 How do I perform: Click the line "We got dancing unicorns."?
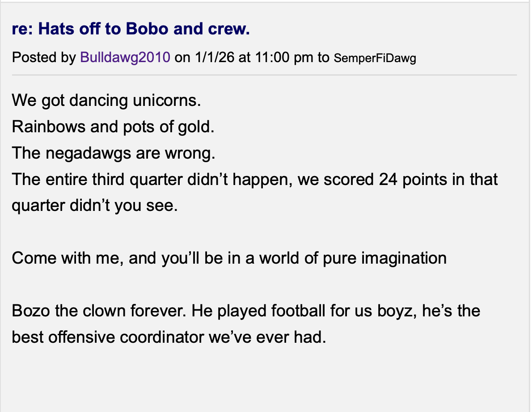point(106,100)
